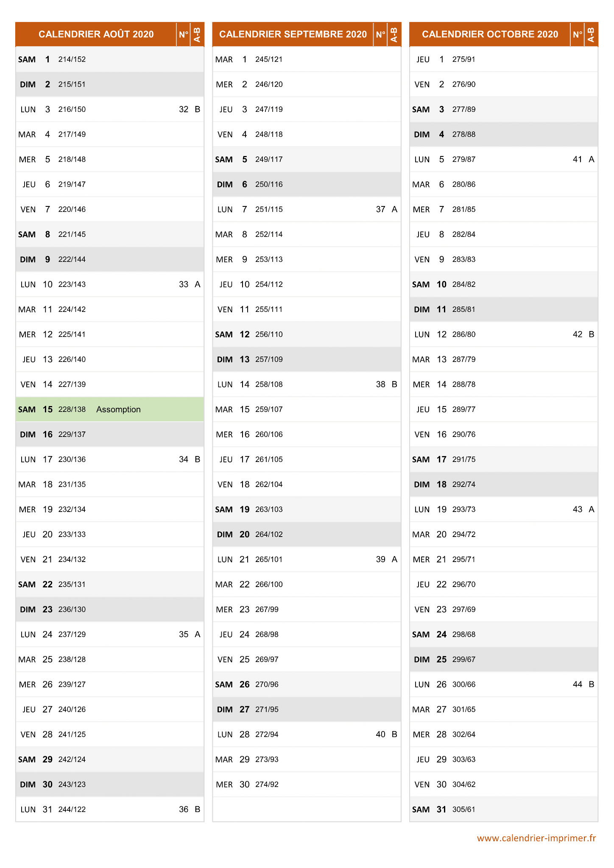Click the SAM 31 row in October
Viewport: 614px width, 868px height.
(504, 810)
